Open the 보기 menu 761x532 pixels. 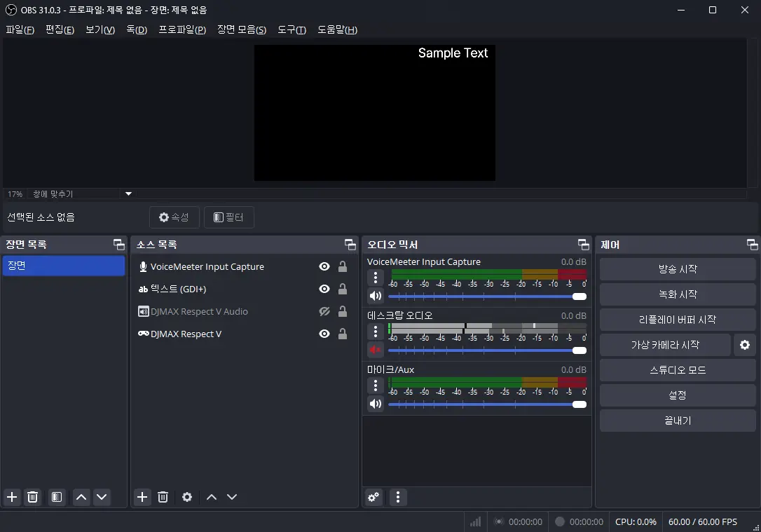pos(100,29)
